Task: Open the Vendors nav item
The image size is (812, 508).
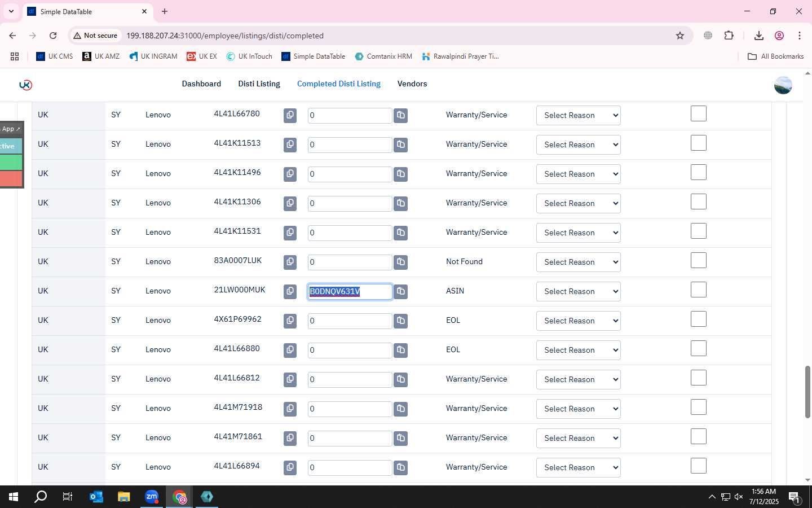Action: point(412,84)
